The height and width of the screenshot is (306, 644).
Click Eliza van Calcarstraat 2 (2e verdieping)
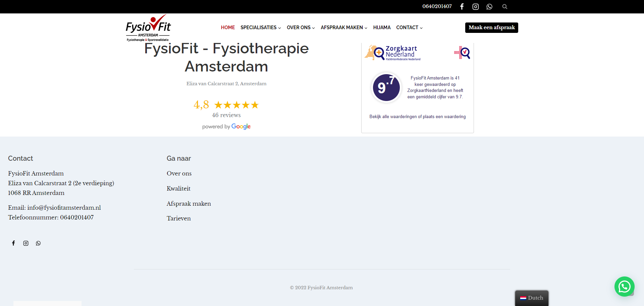[61, 183]
